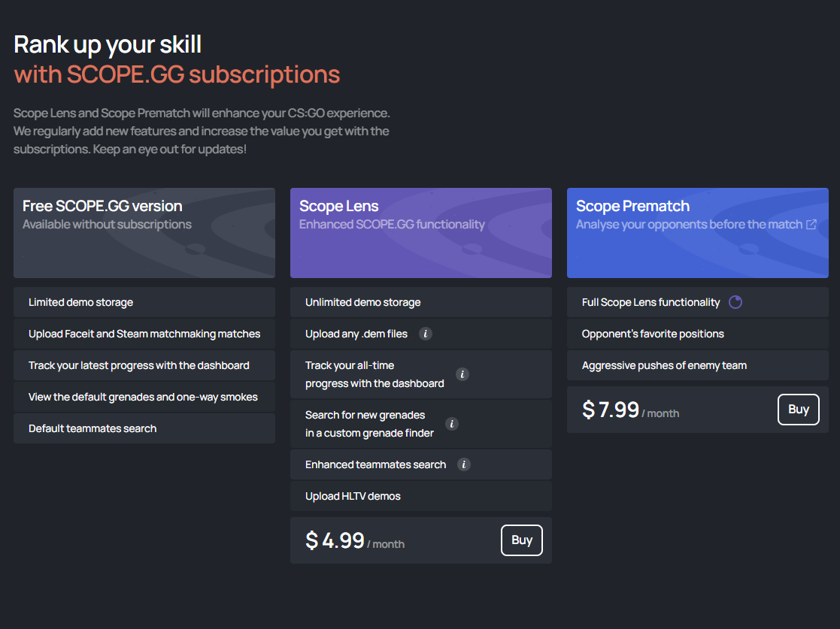
Task: Click circular icon beside Full Scope Lens functionality
Action: 735,302
